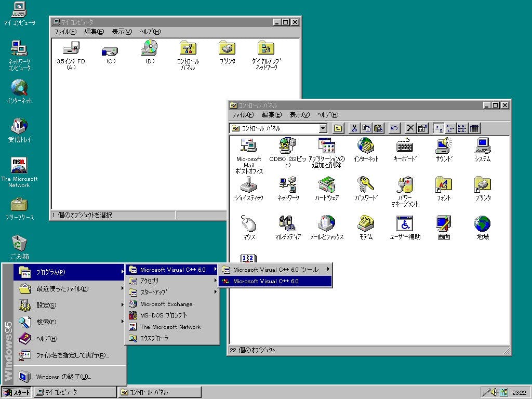The image size is (532, 399).
Task: Click the スタート (Start) button
Action: (x=16, y=392)
